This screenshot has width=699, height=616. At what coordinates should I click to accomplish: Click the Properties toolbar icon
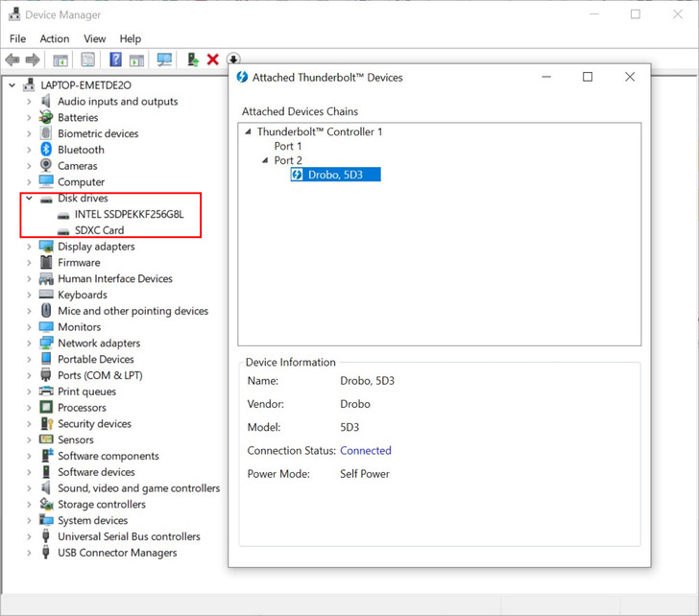(x=87, y=59)
